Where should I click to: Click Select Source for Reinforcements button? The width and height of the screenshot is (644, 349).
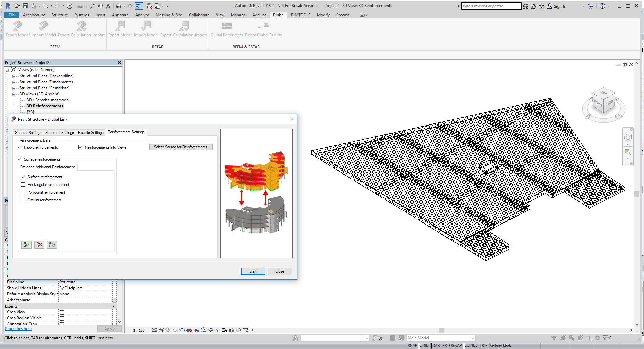181,147
